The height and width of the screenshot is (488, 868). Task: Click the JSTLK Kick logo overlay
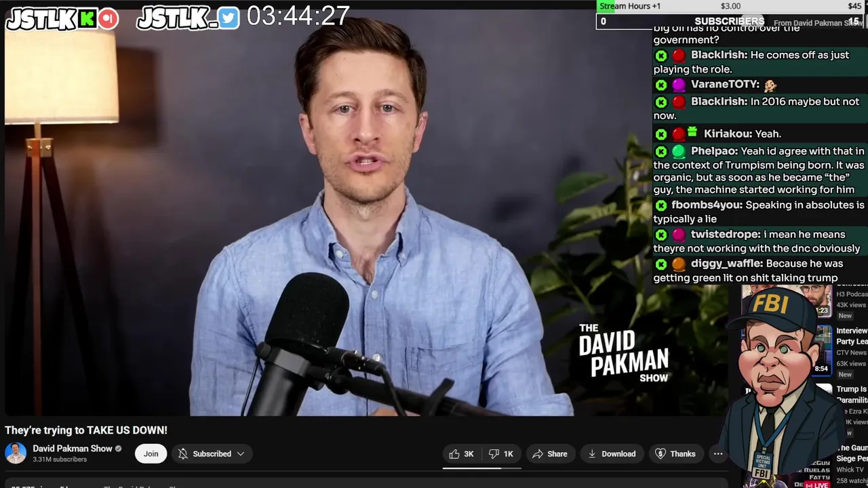(x=52, y=18)
